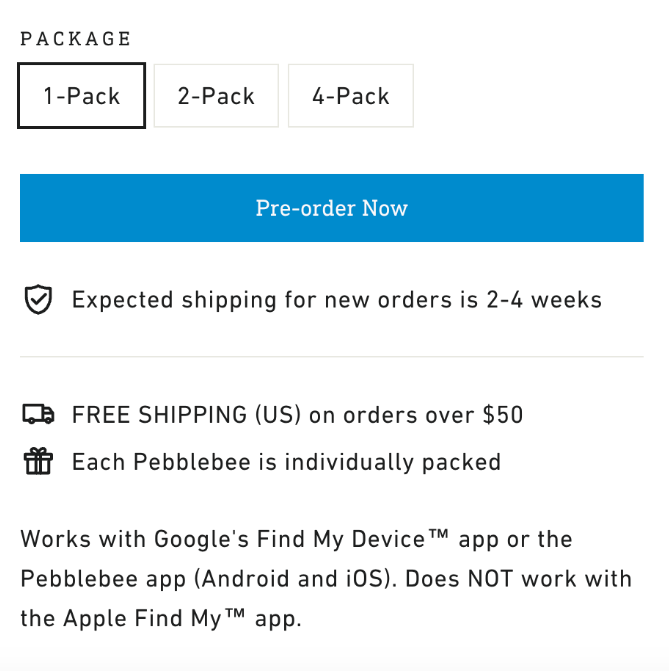
Task: Click the words "on orders over"
Action: pyautogui.click(x=392, y=415)
